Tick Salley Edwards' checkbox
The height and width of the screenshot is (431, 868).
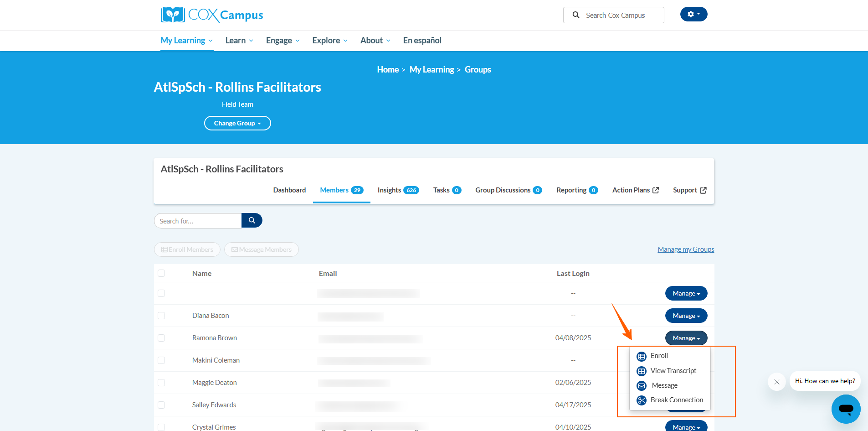point(161,405)
